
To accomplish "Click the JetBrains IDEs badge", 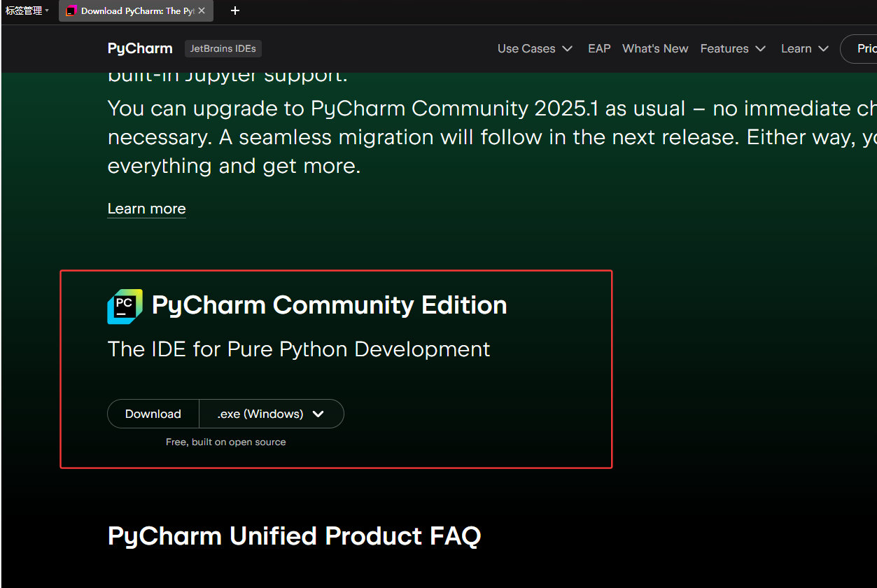I will (x=223, y=48).
